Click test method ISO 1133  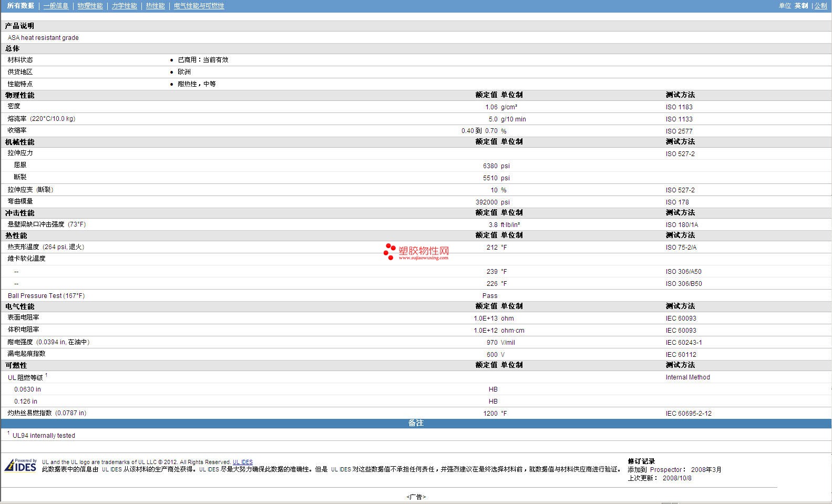(679, 119)
